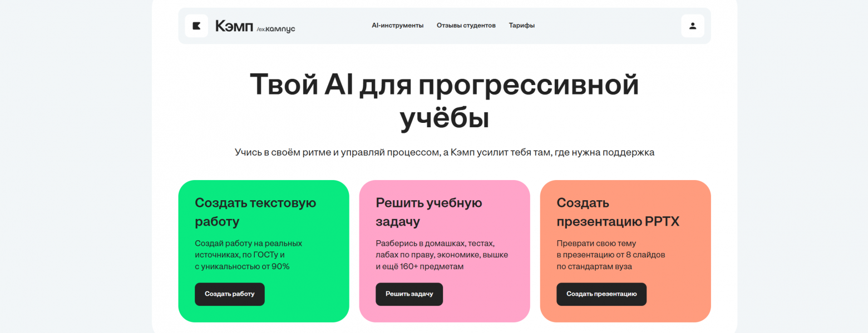This screenshot has height=333, width=868.
Task: Open the Отзывы студентов menu item
Action: pyautogui.click(x=466, y=25)
